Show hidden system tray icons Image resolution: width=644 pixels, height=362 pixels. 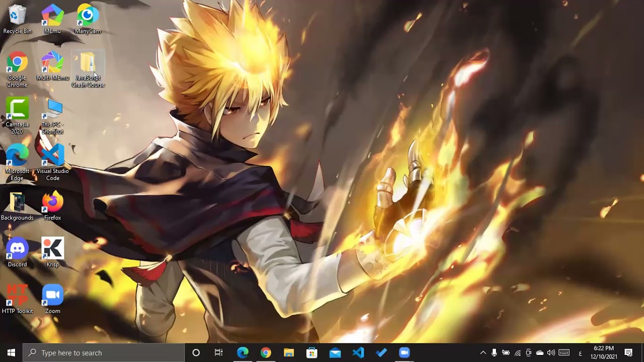point(483,352)
